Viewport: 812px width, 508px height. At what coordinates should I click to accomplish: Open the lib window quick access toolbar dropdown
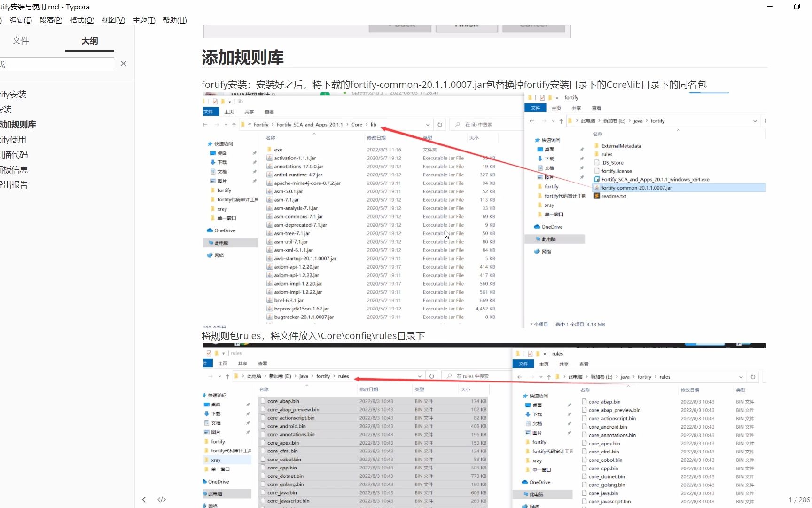pyautogui.click(x=230, y=102)
